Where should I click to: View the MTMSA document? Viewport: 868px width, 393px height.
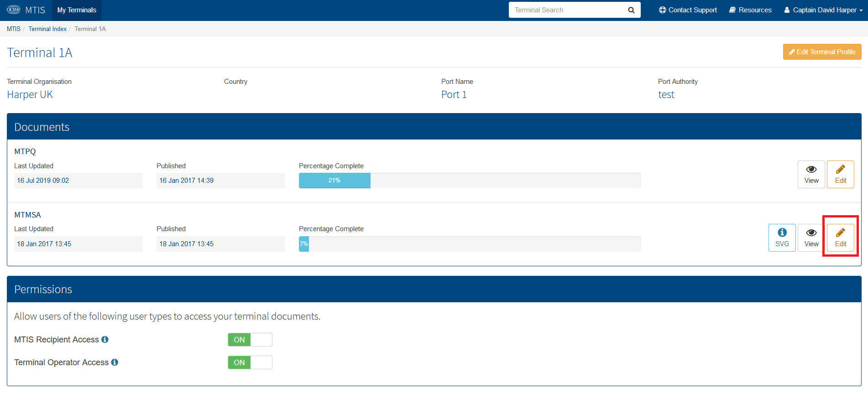811,238
